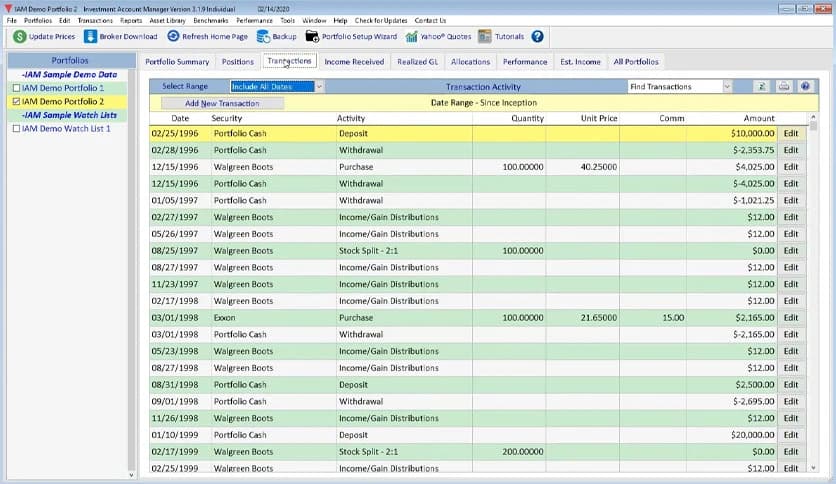Click the Add New Transaction button
836x484 pixels.
(x=222, y=103)
